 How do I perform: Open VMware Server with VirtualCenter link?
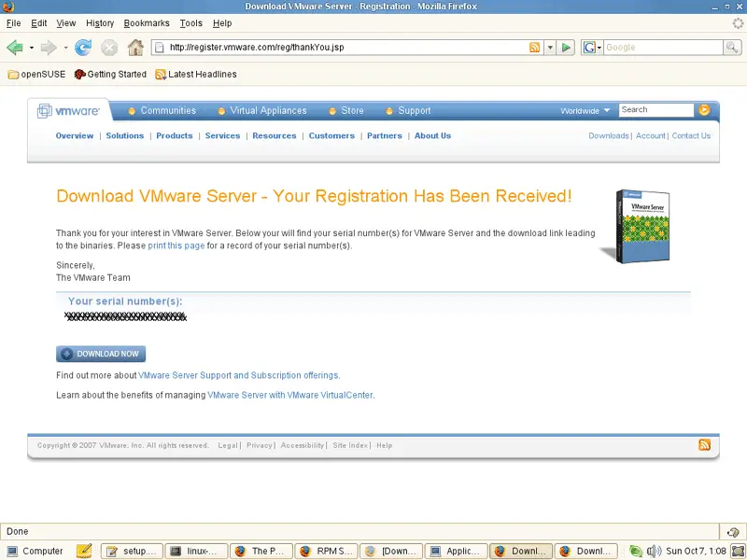pos(290,395)
